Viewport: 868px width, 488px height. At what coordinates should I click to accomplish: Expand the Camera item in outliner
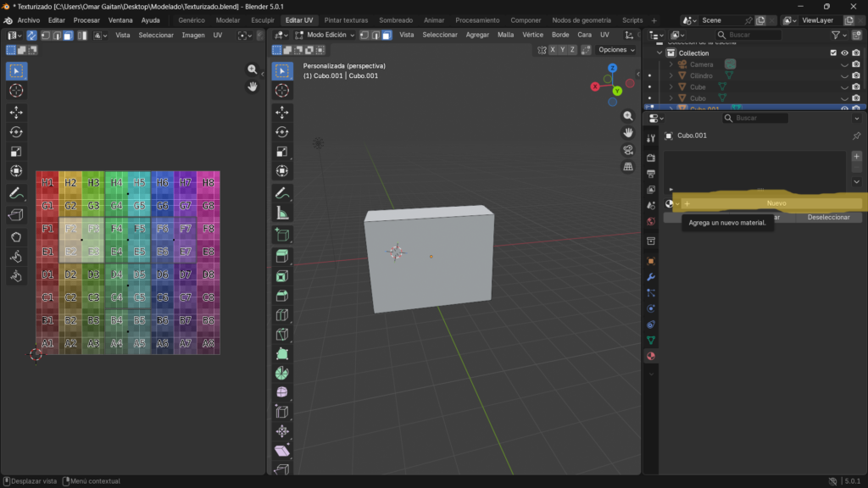click(670, 64)
